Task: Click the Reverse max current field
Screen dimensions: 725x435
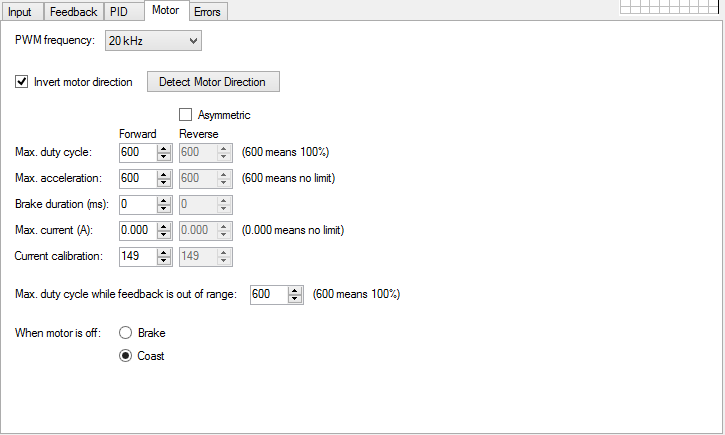Action: [x=198, y=230]
